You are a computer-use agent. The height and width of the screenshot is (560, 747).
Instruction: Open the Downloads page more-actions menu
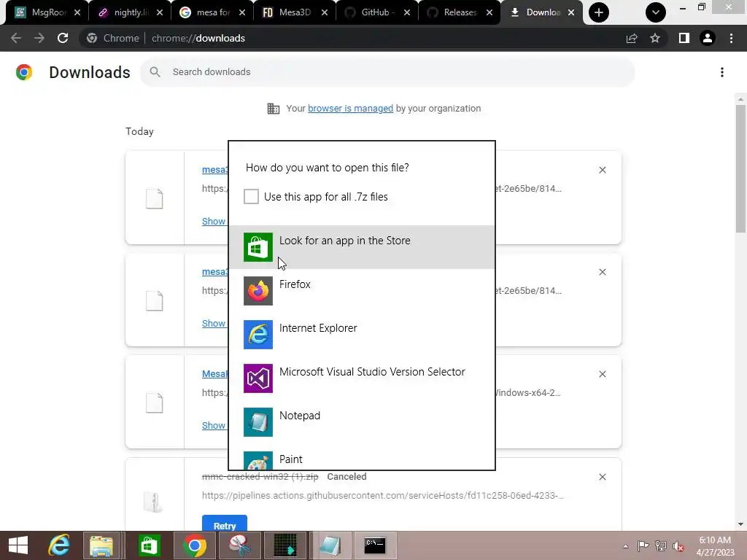point(722,72)
